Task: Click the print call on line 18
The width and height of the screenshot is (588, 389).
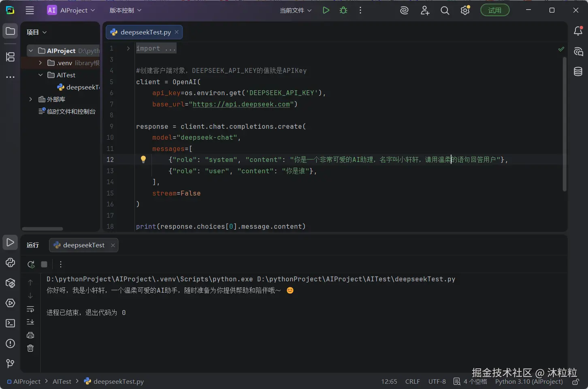Action: (146, 227)
